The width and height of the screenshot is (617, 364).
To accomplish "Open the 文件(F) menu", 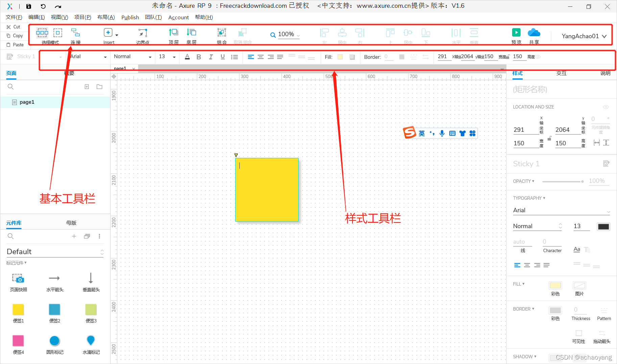I will click(x=14, y=17).
